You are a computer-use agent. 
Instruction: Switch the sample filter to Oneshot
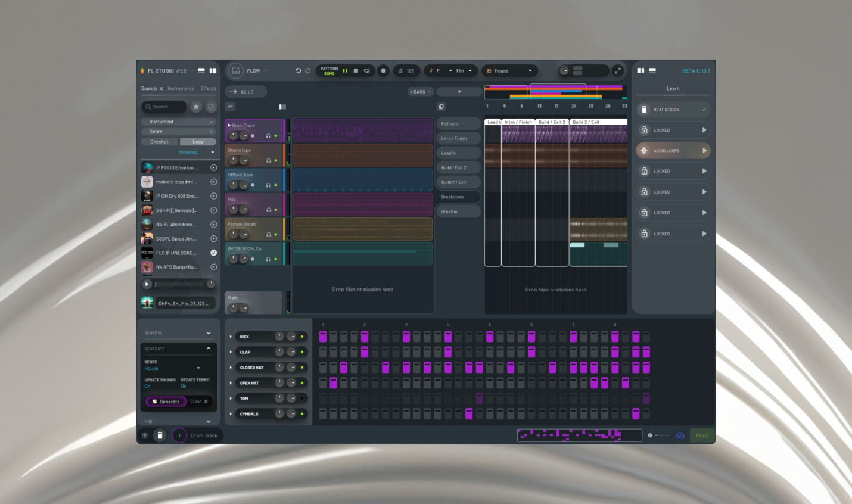(159, 141)
